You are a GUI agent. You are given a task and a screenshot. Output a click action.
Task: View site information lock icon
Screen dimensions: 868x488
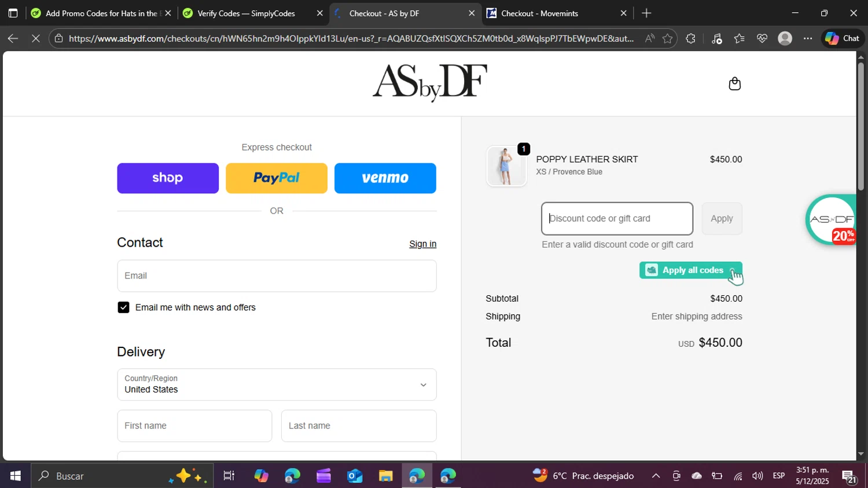click(58, 38)
